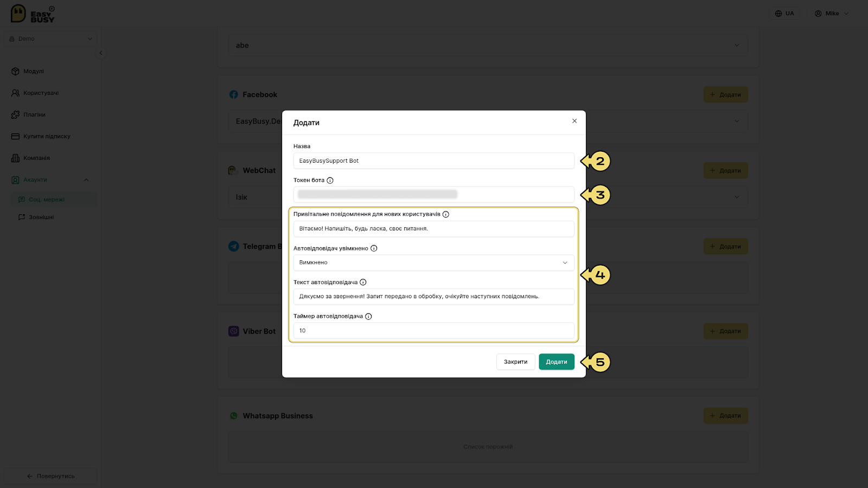868x488 pixels.
Task: Focus the Текст автовідповідача field
Action: [x=434, y=297]
